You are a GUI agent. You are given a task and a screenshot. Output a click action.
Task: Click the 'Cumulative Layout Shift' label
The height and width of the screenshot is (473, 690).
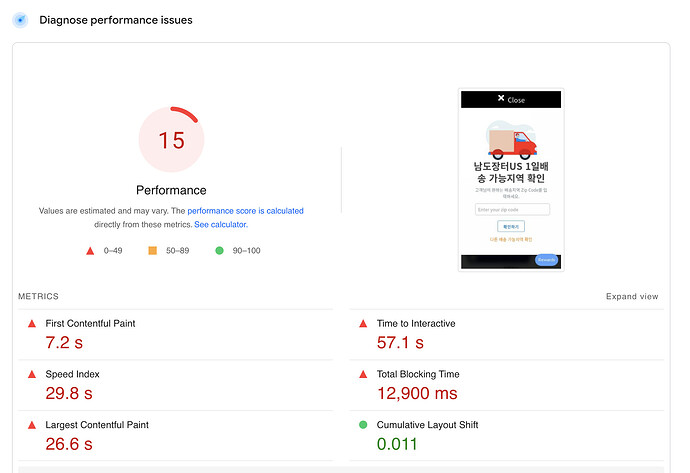[x=427, y=425]
